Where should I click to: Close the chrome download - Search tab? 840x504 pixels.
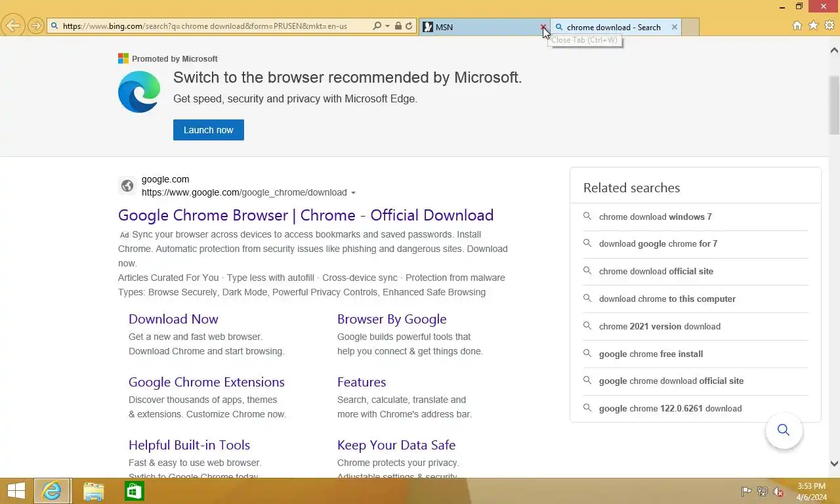click(674, 27)
